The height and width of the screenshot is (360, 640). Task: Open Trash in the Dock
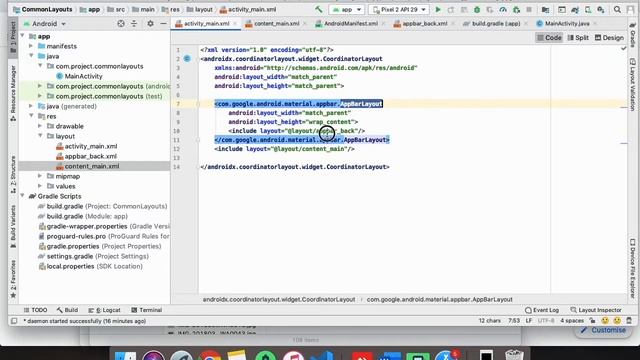point(514,354)
